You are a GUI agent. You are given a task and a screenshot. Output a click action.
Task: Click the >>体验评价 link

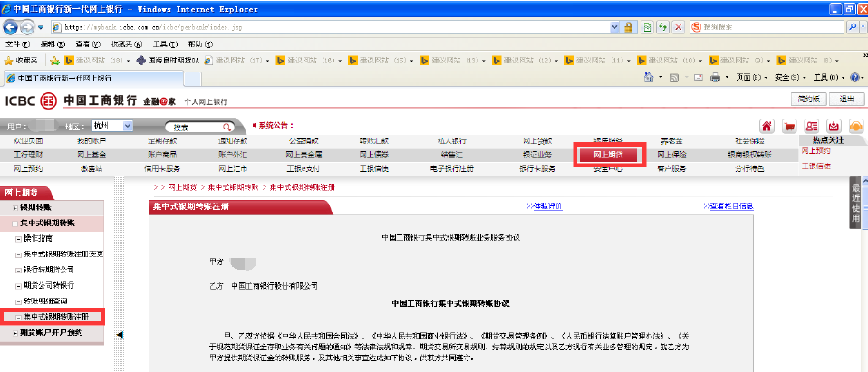545,206
